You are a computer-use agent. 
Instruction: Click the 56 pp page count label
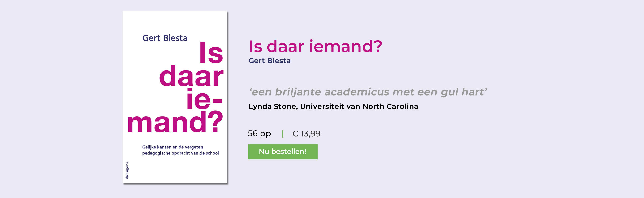click(259, 134)
